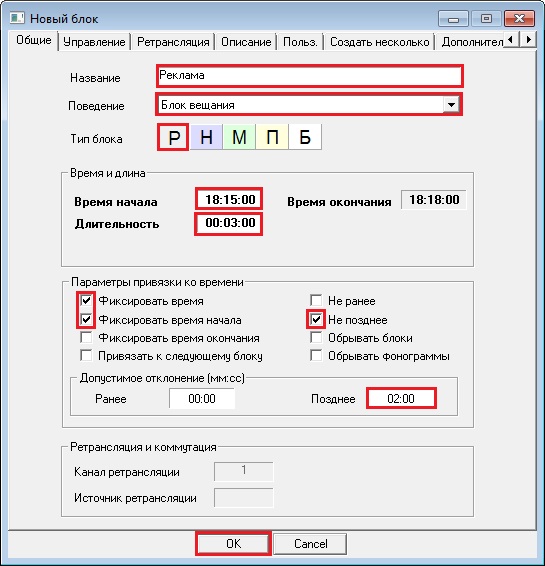Open the Создать несколько tab

(x=379, y=42)
